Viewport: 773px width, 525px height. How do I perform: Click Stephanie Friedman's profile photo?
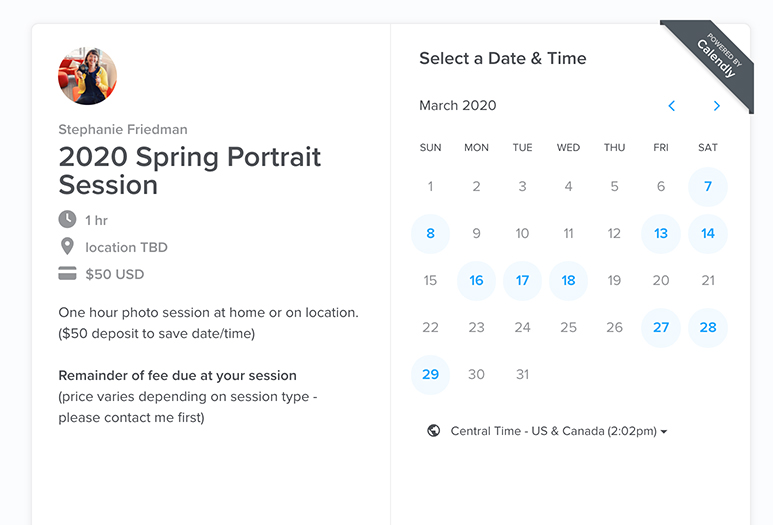point(87,76)
